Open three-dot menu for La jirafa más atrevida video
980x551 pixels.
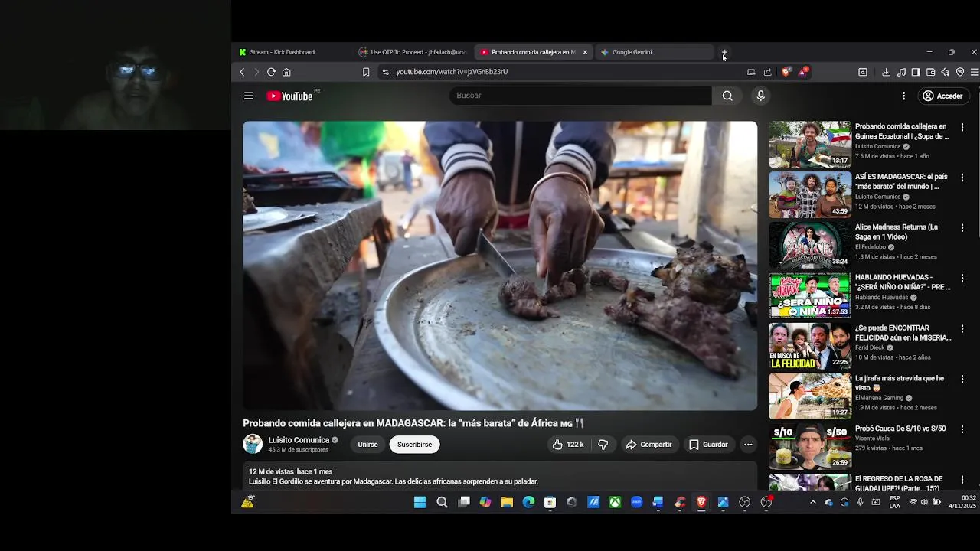click(962, 379)
